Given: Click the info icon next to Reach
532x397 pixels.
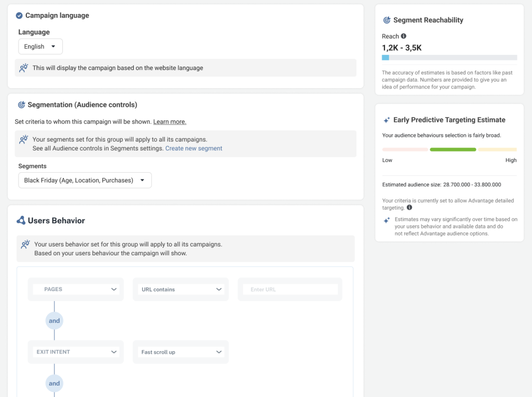Looking at the screenshot, I should (404, 36).
